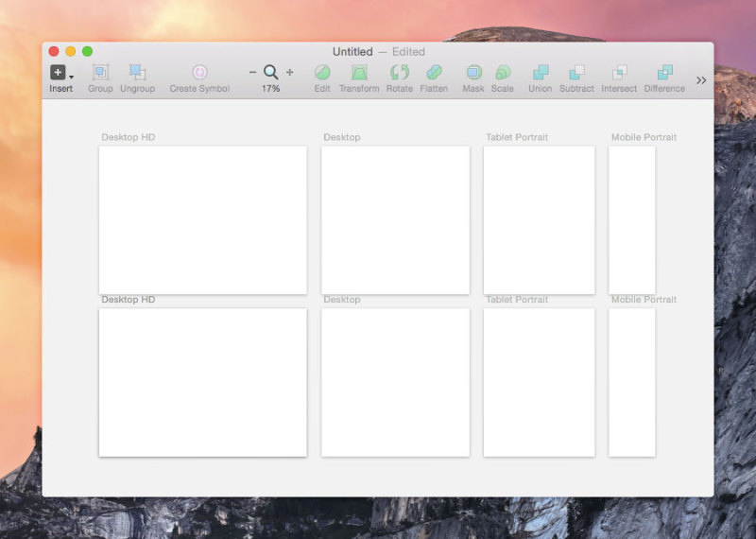
Task: Zoom in with the plus button
Action: [289, 72]
